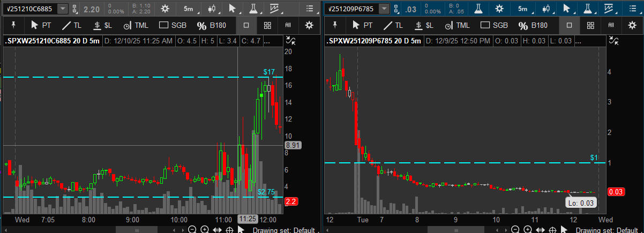Image resolution: width=644 pixels, height=233 pixels.
Task: Click zoom out magnifier below left chart
Action: click(192, 229)
